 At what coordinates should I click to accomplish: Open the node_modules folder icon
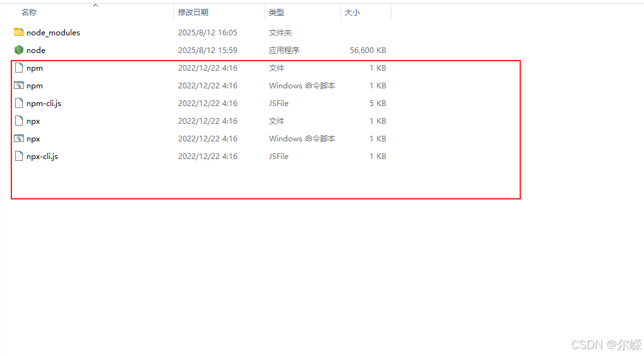[x=18, y=32]
